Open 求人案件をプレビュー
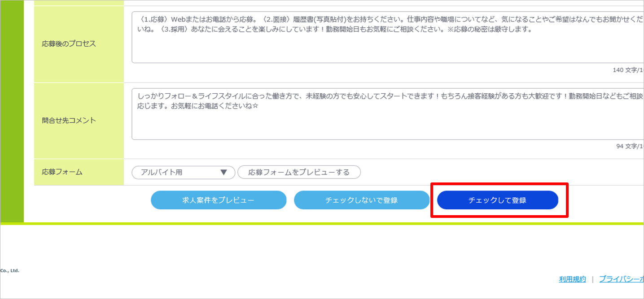The height and width of the screenshot is (299, 644). [x=218, y=200]
